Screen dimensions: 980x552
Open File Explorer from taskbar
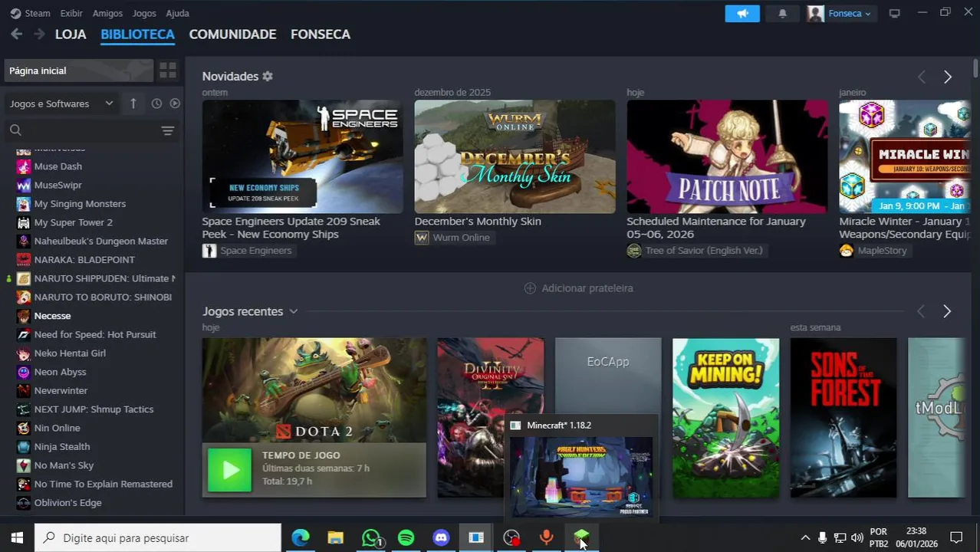pos(336,538)
